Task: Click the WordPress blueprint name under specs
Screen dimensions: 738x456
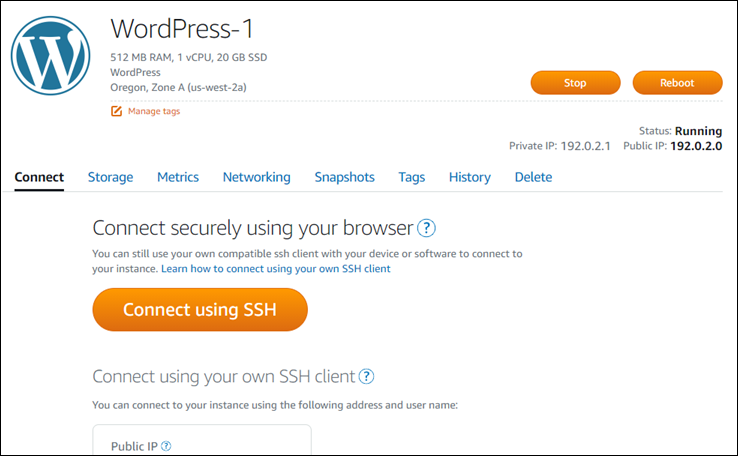Action: click(x=136, y=72)
